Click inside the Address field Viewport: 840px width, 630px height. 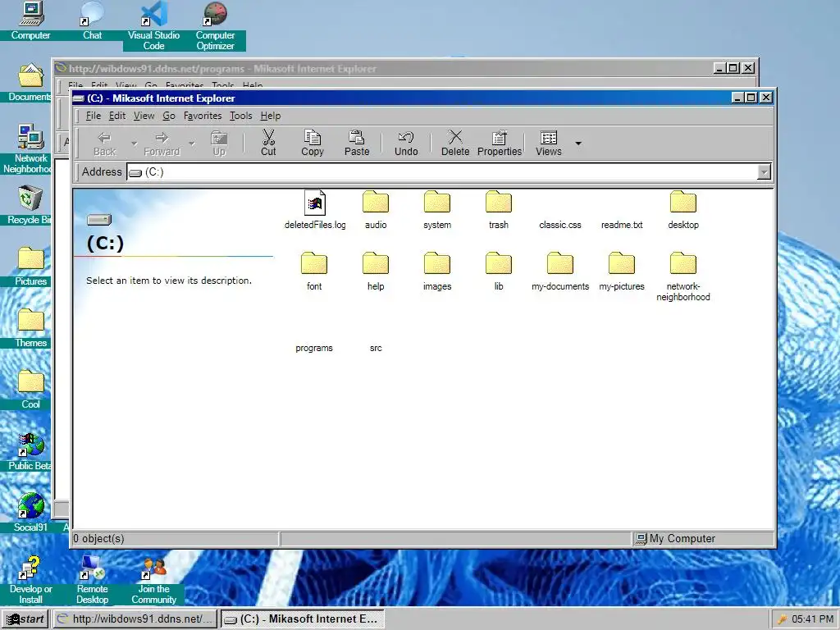click(443, 172)
